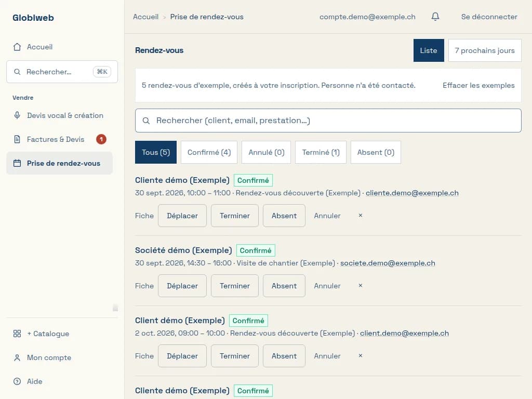Screen dimensions: 532x399
Task: Click the cliente.demo@exemple.ch email link
Action: (x=412, y=193)
